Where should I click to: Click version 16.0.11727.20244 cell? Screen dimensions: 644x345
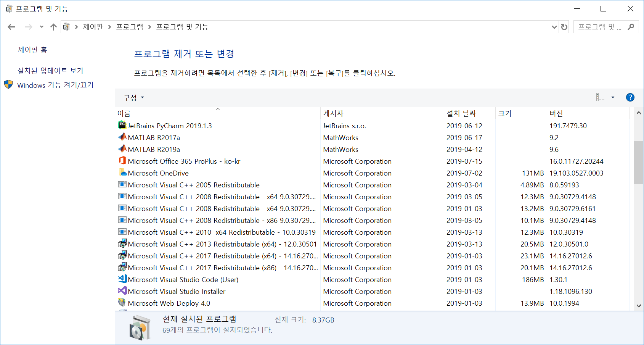(577, 161)
